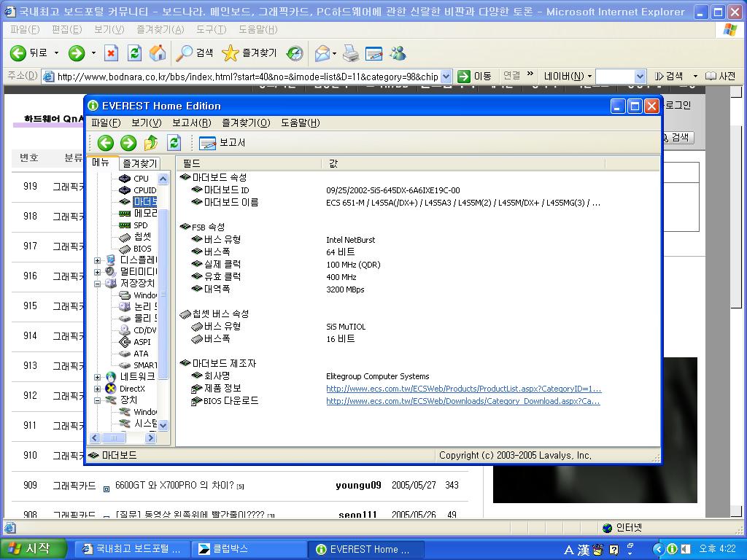Expand the 네트워크 tree node

click(97, 377)
